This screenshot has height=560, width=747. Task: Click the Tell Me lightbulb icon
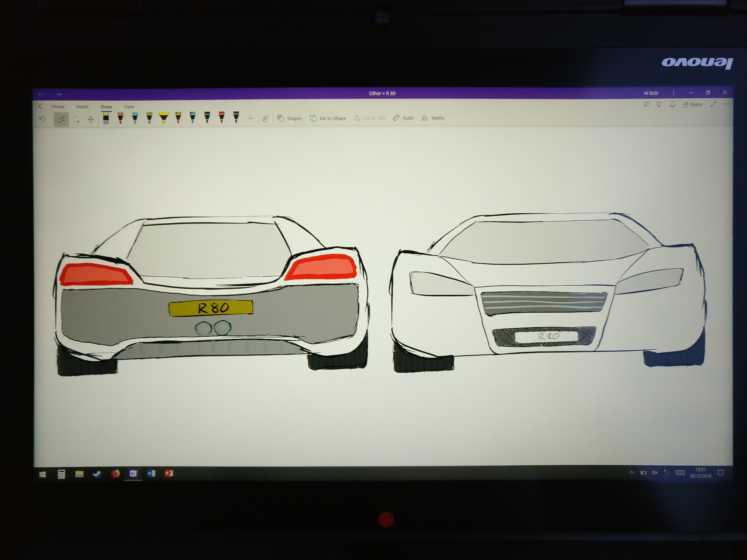click(659, 104)
